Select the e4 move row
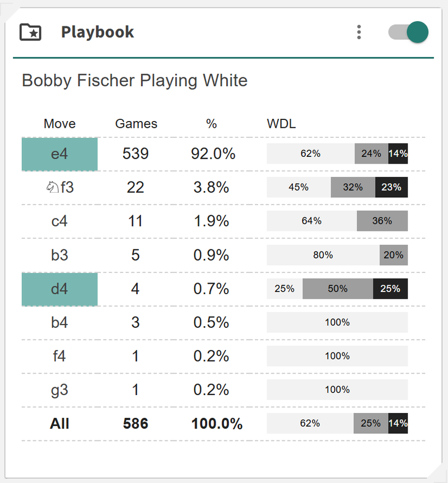Viewport: 448px width, 483px height. tap(59, 154)
